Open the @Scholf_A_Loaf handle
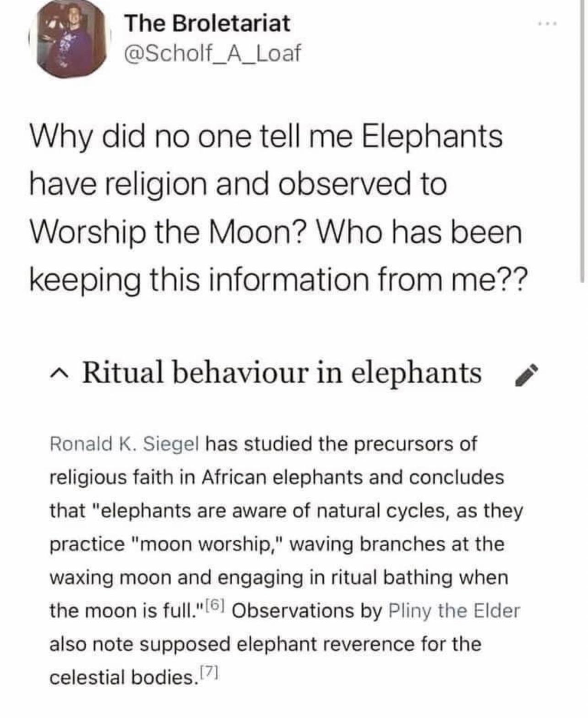The image size is (588, 718). tap(212, 54)
